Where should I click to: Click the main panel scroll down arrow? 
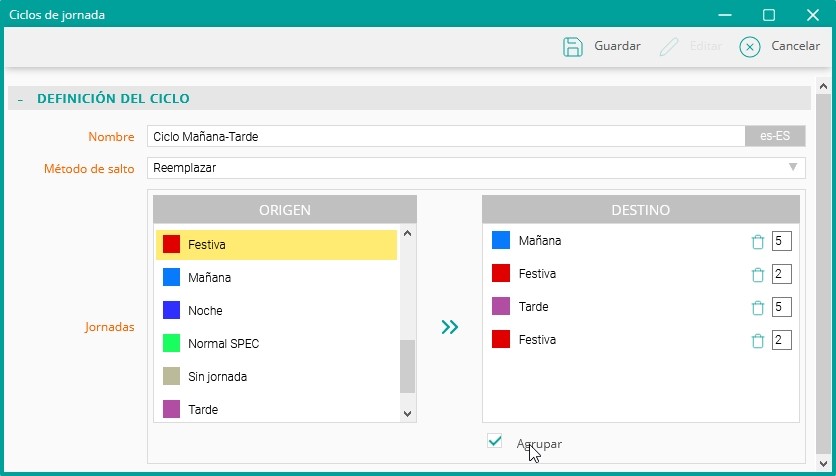[823, 463]
